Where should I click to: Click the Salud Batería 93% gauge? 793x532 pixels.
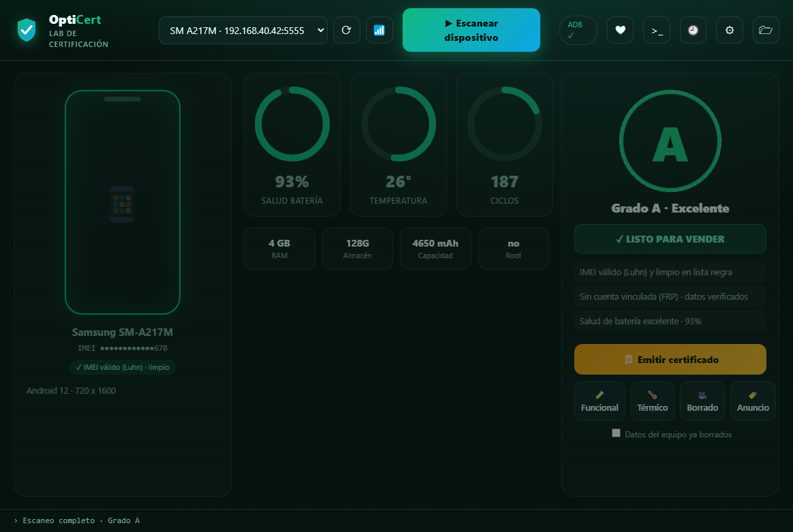coord(292,144)
